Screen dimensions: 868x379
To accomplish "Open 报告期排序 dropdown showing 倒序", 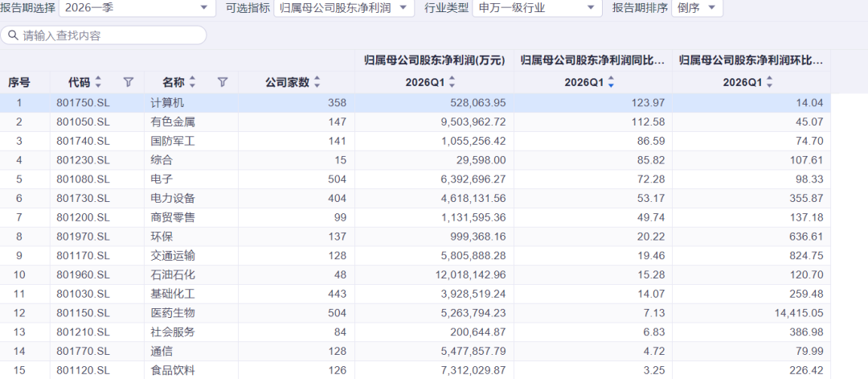I will 697,7.
